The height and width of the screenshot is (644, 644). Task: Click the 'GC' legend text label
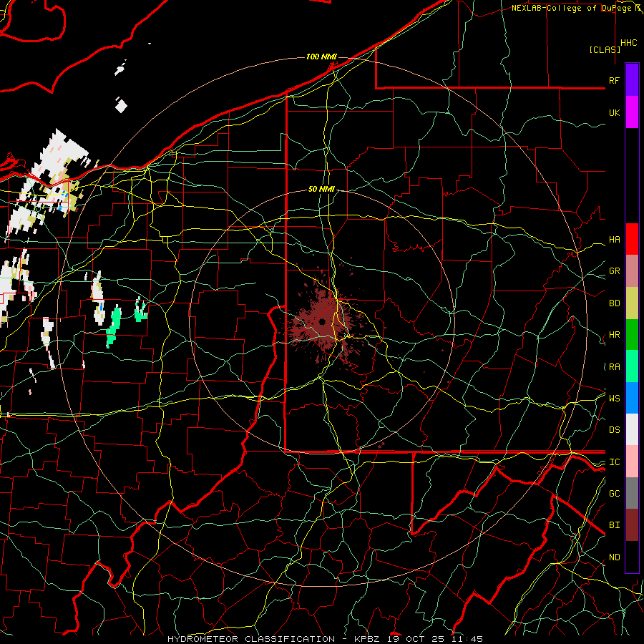(615, 494)
